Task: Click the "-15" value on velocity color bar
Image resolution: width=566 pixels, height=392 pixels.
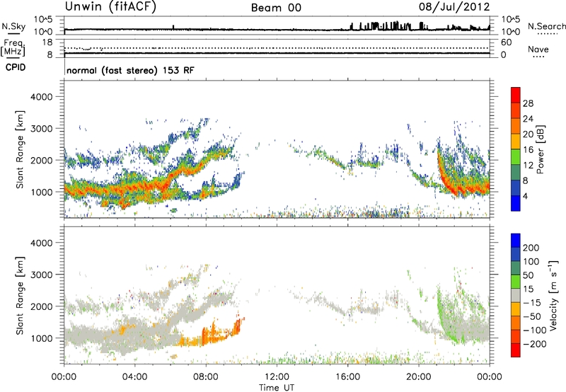Action: coord(532,303)
